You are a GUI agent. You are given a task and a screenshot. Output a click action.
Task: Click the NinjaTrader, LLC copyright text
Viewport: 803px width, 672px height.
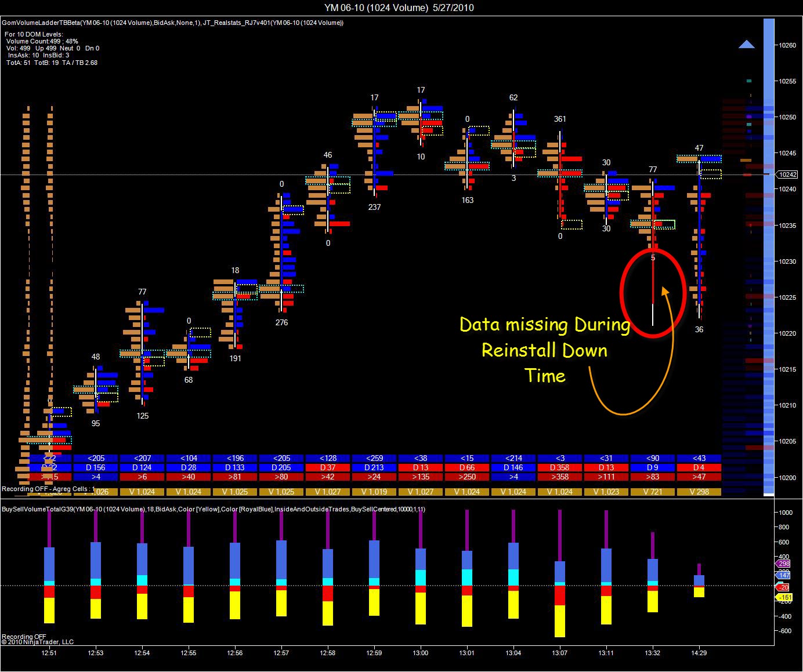(38, 642)
